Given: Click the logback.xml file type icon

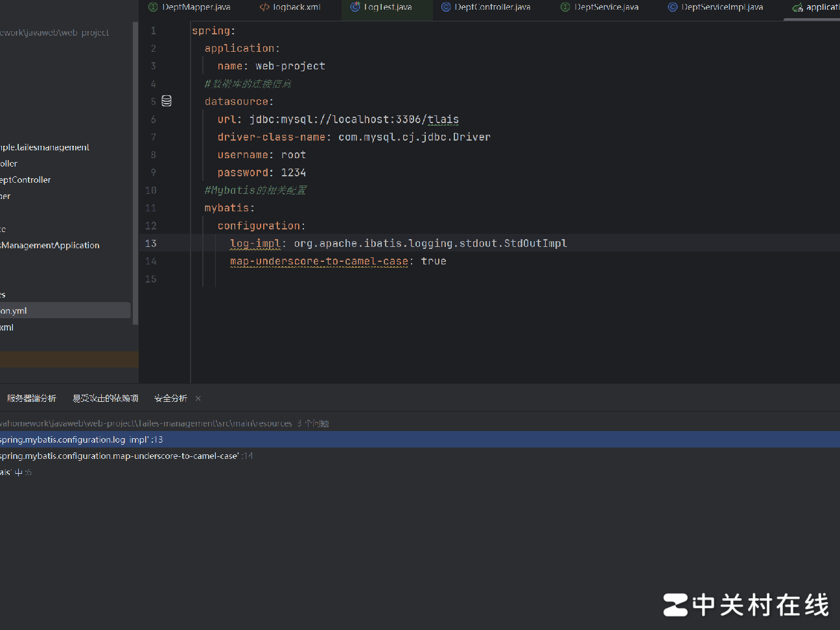Looking at the screenshot, I should [x=264, y=7].
